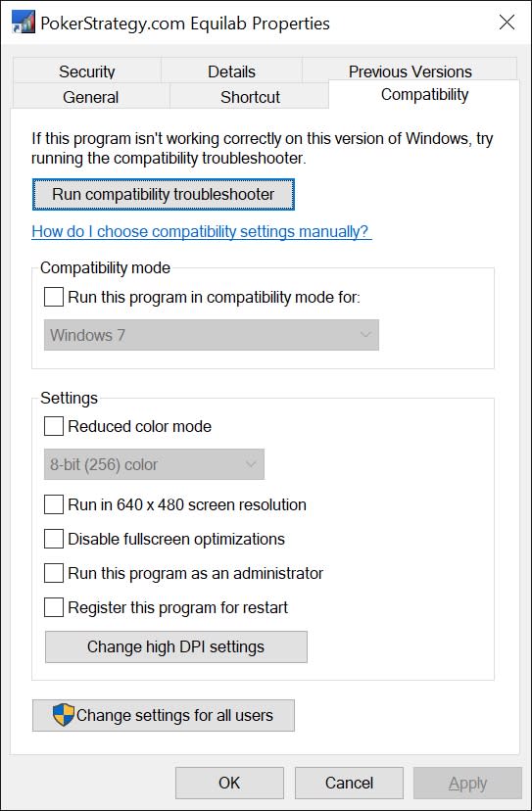Screen dimensions: 532x811
Task: Close the Properties dialog window
Action: (507, 23)
